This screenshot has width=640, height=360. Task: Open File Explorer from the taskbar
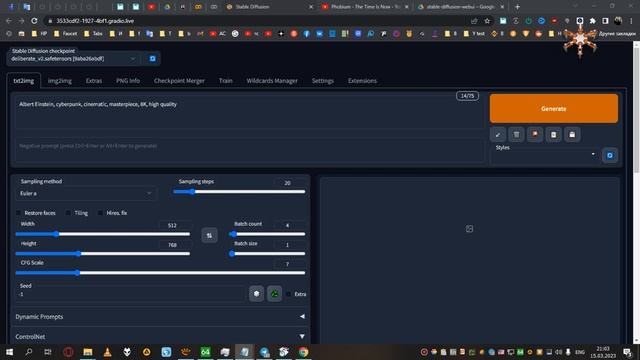click(x=88, y=352)
